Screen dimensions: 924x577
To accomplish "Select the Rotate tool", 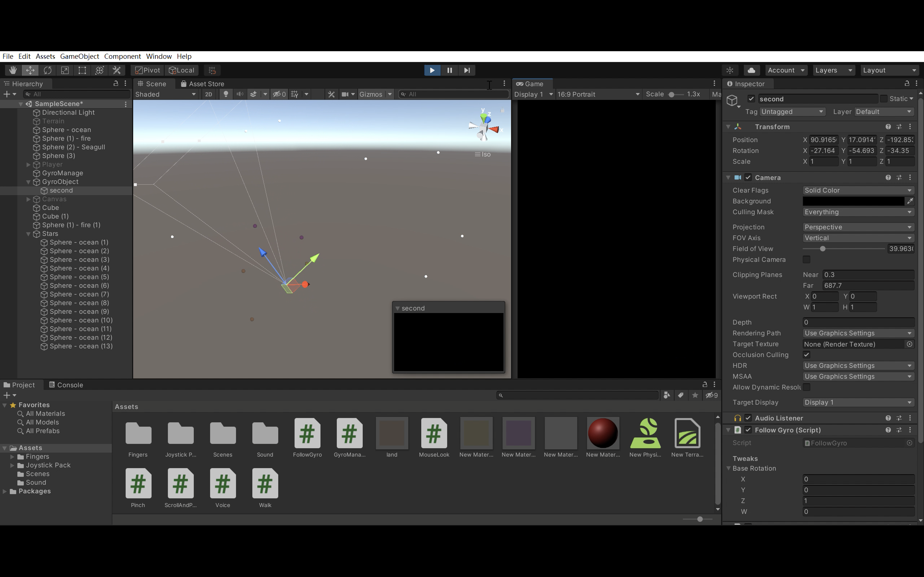I will pos(48,70).
